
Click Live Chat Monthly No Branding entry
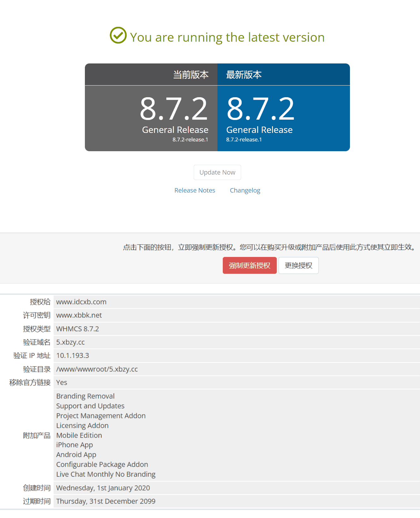coord(106,474)
